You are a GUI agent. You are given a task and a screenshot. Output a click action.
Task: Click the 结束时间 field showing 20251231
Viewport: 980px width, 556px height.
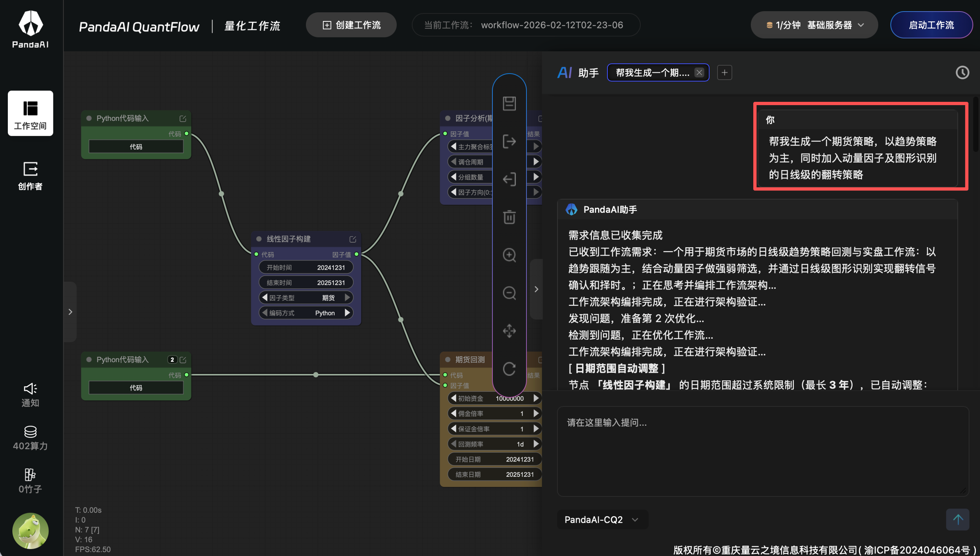click(306, 283)
